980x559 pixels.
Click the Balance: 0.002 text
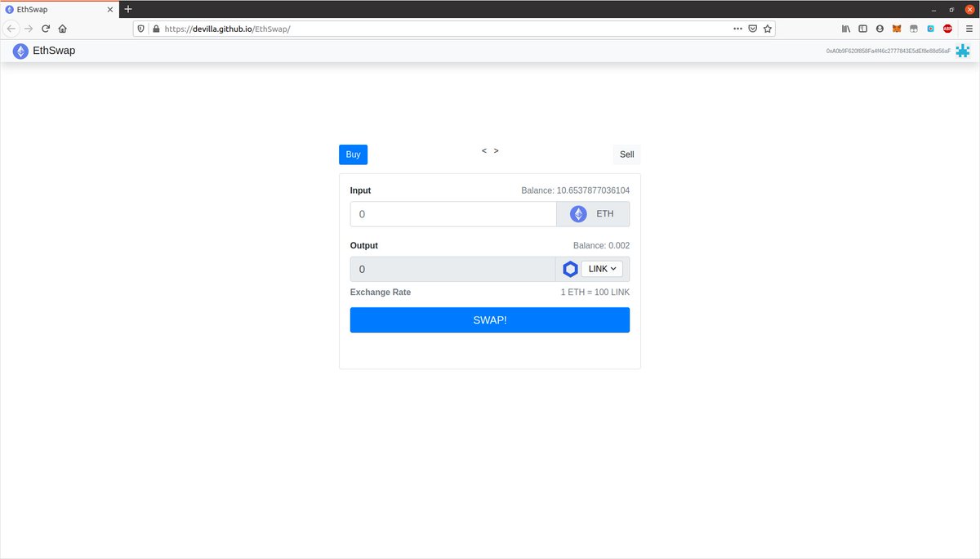(x=601, y=245)
